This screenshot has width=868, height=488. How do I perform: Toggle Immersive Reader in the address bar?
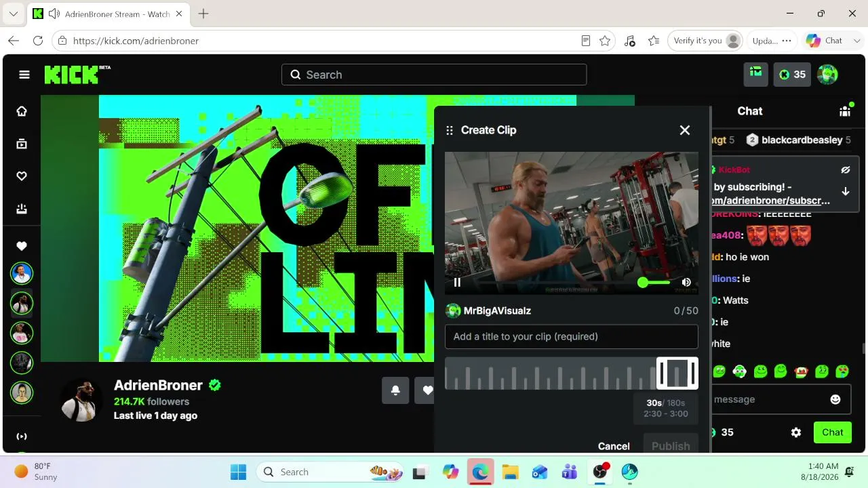[x=586, y=41]
